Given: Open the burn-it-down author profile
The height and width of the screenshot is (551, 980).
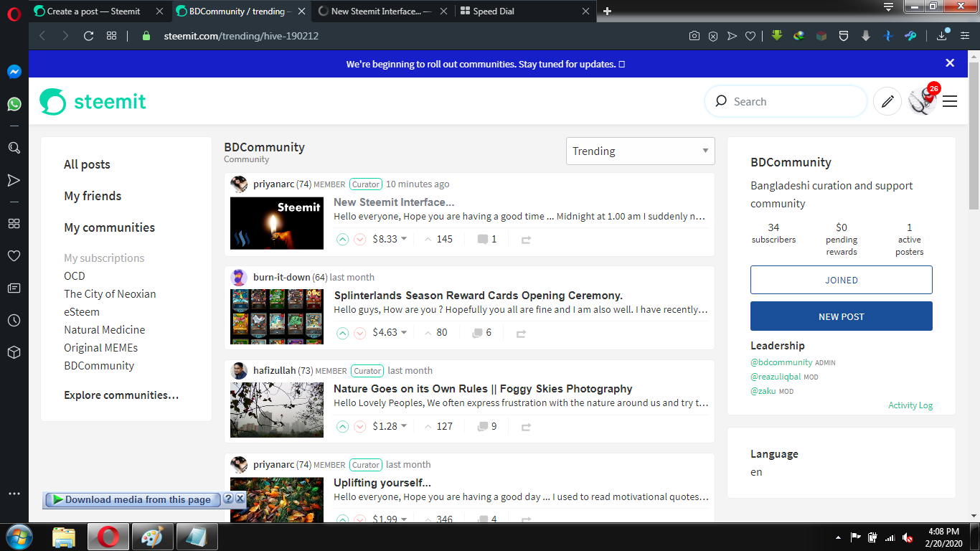Looking at the screenshot, I should [x=281, y=277].
